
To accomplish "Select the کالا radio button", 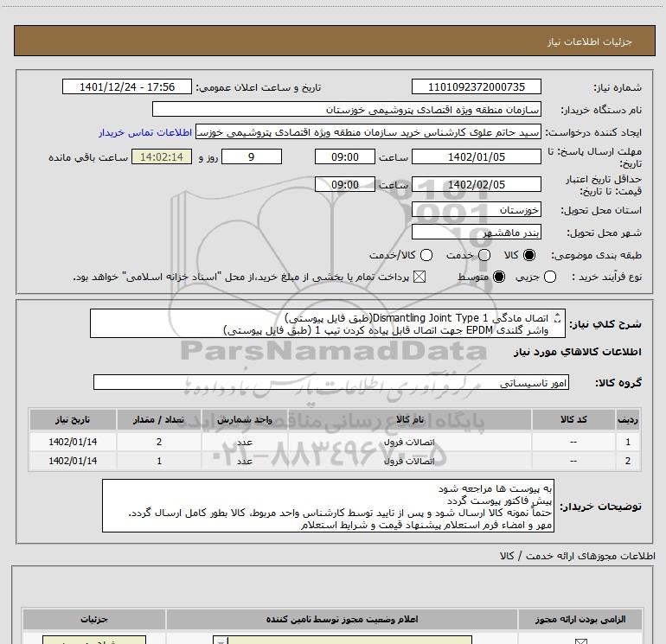I will (529, 255).
